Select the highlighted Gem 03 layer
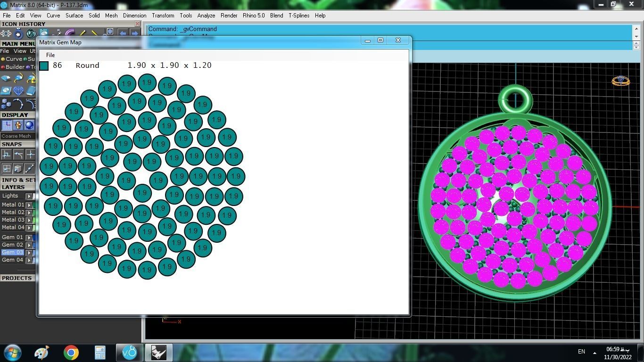This screenshot has width=644, height=362. pyautogui.click(x=13, y=252)
